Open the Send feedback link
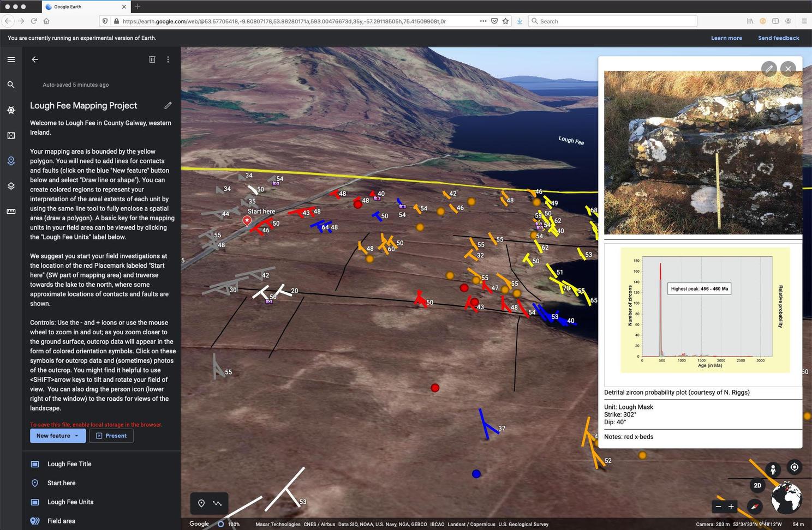812x530 pixels. [779, 38]
